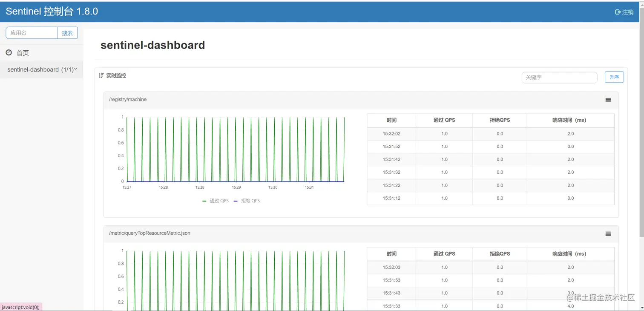Screen dimensions: 644x311
Task: Open the /metric/queryTopResourceMetric.json panel menu icon
Action: [608, 234]
